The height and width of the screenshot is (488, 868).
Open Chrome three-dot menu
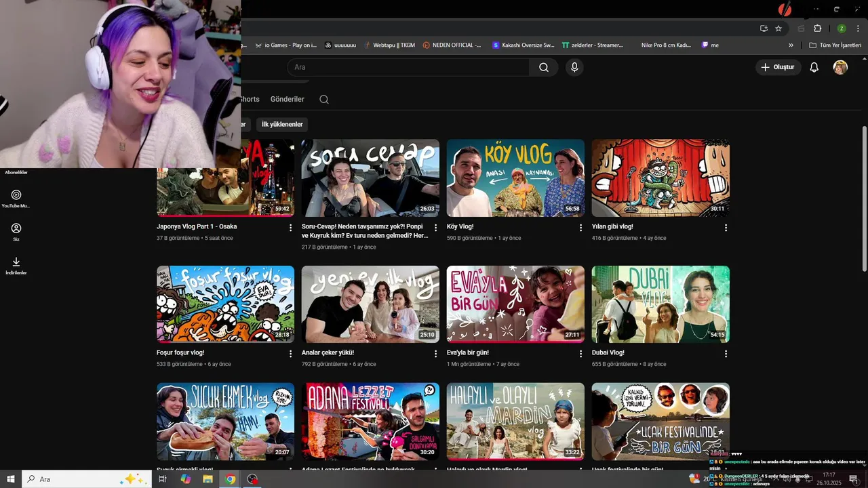coord(859,28)
